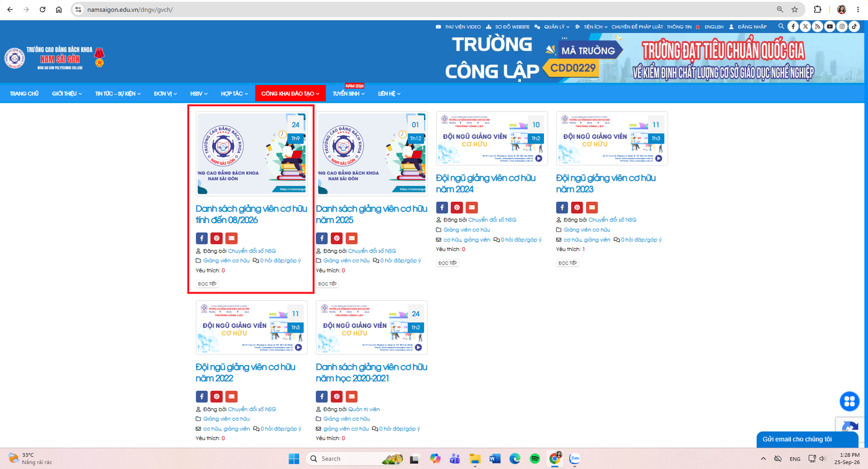Screen dimensions: 868x469
Task: Expand the GIỚI THIỆU menu
Action: click(67, 94)
